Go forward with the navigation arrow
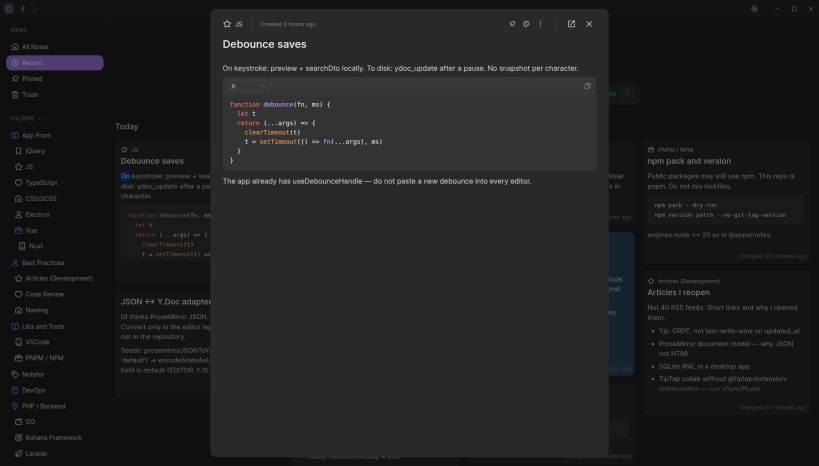The image size is (819, 466). (34, 9)
